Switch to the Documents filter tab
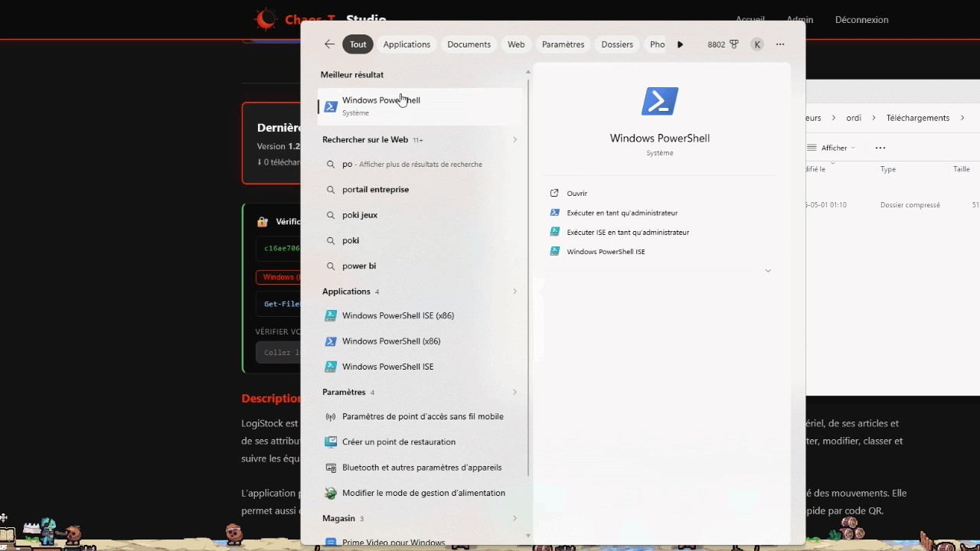980x551 pixels. pyautogui.click(x=469, y=44)
